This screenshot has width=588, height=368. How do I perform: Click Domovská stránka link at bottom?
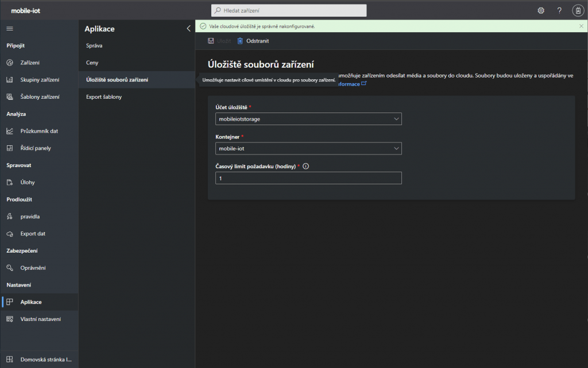tap(46, 359)
